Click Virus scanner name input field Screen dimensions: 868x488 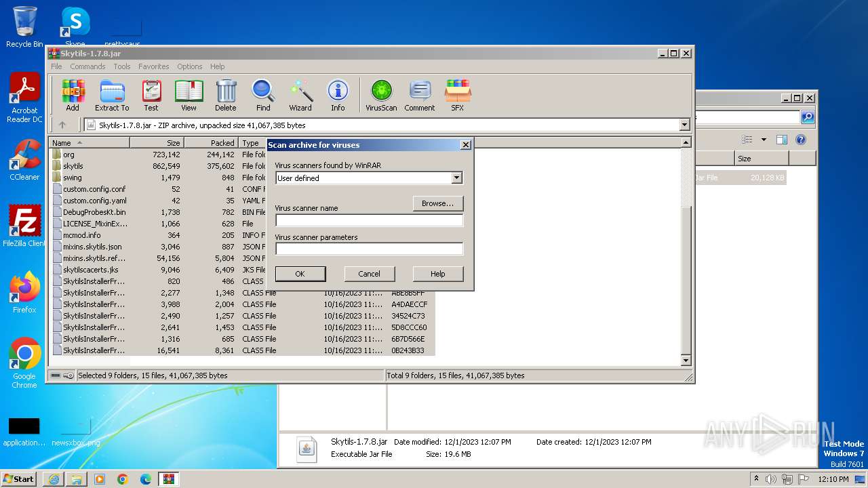pyautogui.click(x=369, y=220)
